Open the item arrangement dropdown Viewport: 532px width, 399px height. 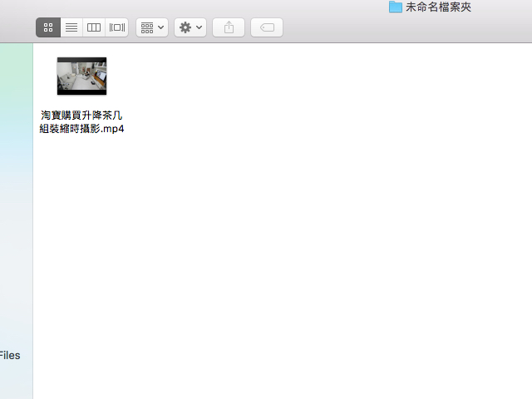[x=152, y=27]
